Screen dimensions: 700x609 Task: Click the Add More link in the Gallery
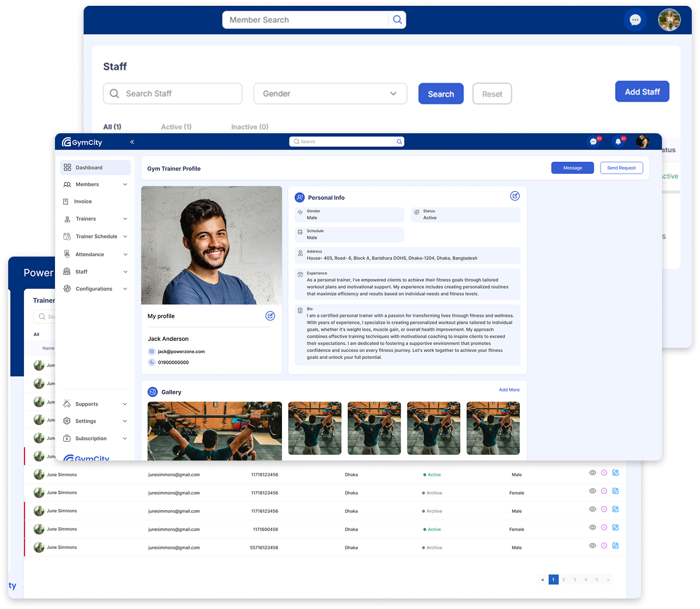[x=509, y=390]
